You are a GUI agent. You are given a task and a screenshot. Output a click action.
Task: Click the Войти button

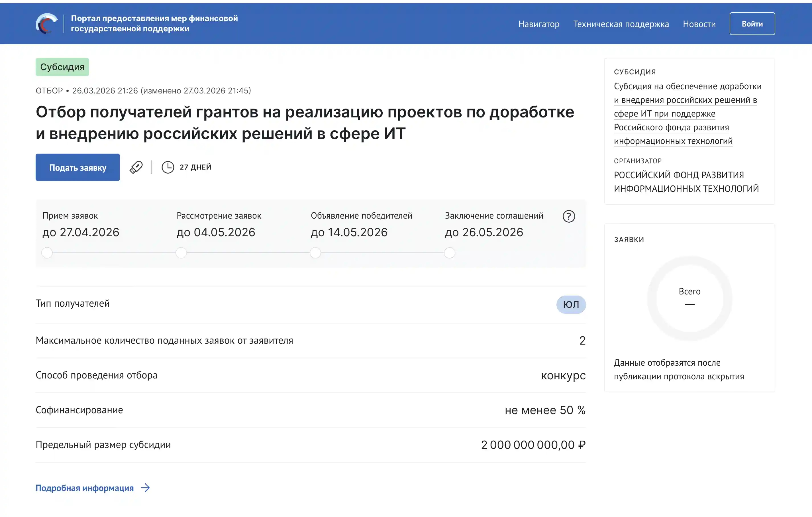pos(752,23)
